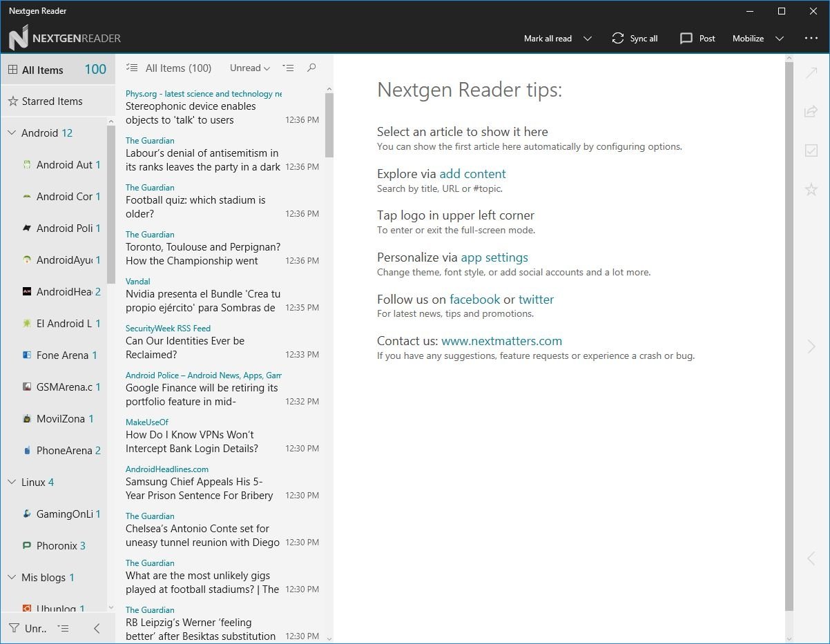The width and height of the screenshot is (830, 644).
Task: Click the Sync all button
Action: 635,39
